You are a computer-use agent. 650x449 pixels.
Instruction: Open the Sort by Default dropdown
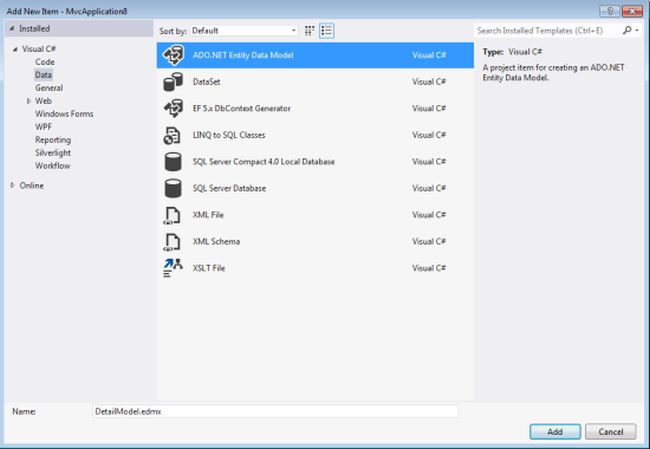tap(244, 31)
